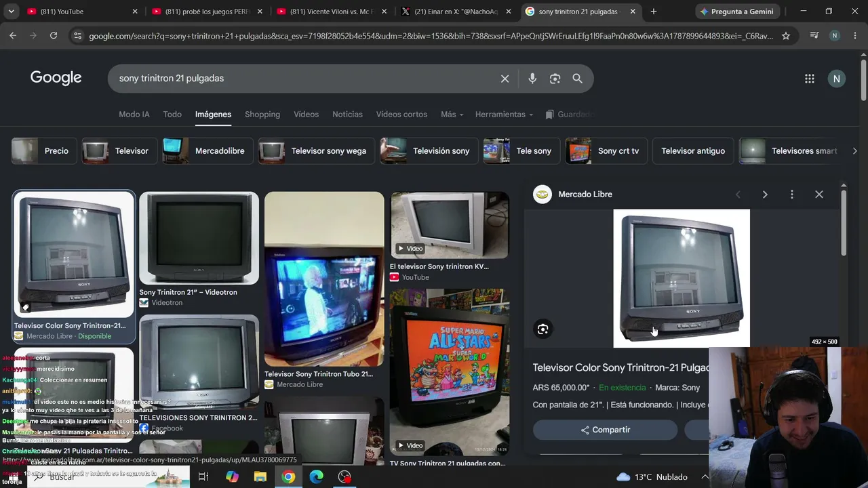Show the next image in preview panel

point(765,195)
